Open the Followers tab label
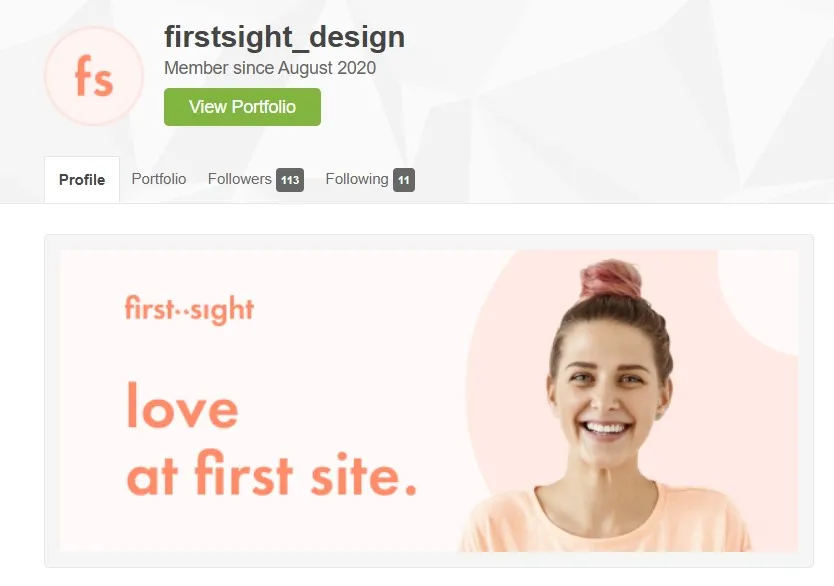The height and width of the screenshot is (586, 834). pyautogui.click(x=239, y=179)
